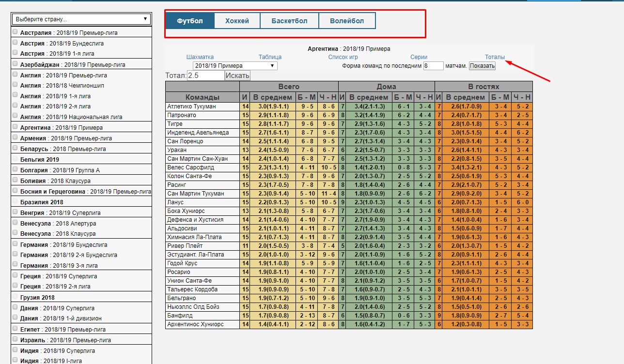Switch to the Волейбол tab
The height and width of the screenshot is (364, 624).
tap(347, 21)
